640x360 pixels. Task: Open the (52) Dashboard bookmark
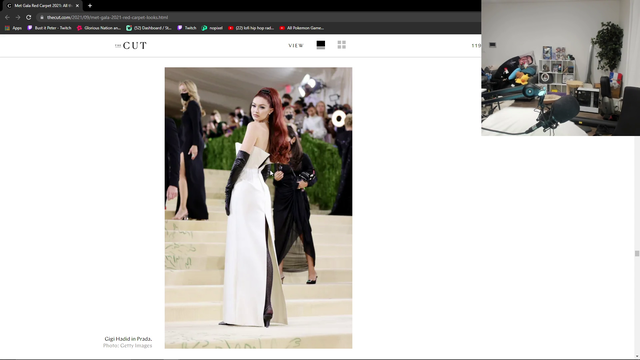click(x=149, y=28)
